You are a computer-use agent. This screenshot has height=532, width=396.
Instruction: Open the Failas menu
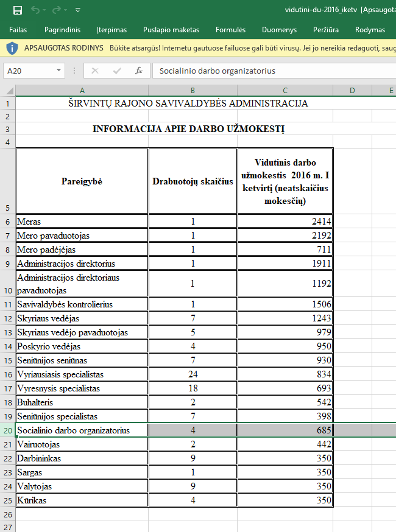[18, 29]
